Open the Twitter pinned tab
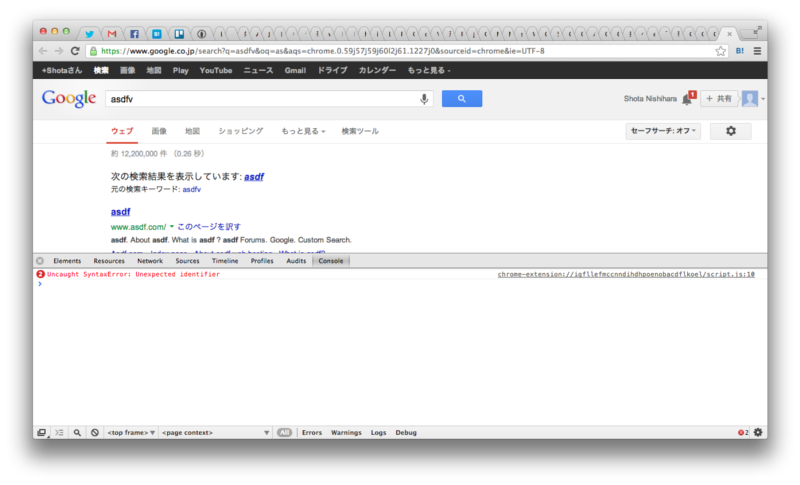800x485 pixels. 89,34
